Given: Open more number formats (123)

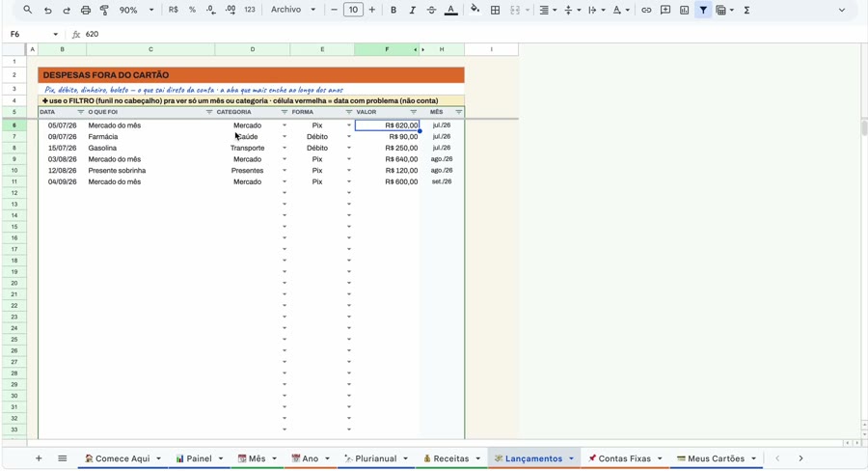Looking at the screenshot, I should coord(250,10).
